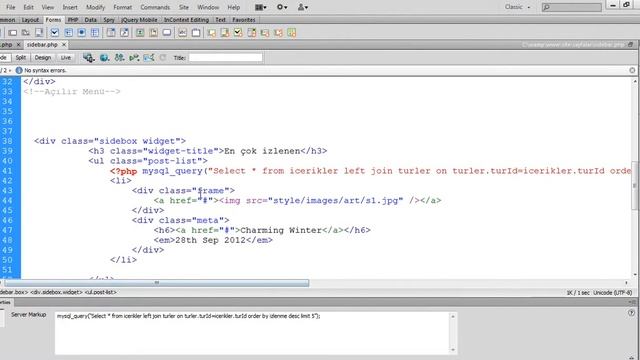The image size is (640, 360).
Task: Open the Format menu
Action: click(x=122, y=7)
